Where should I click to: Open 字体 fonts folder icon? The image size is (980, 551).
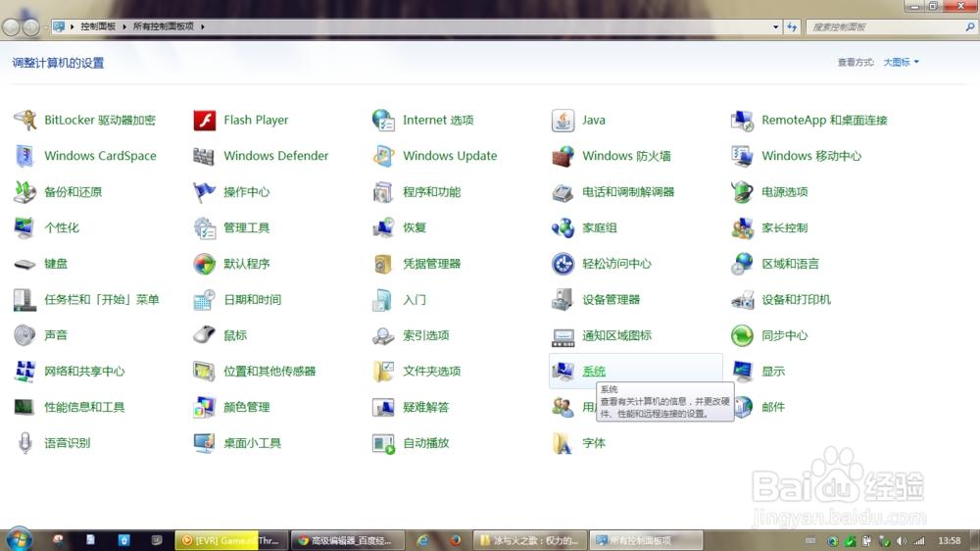click(x=563, y=443)
